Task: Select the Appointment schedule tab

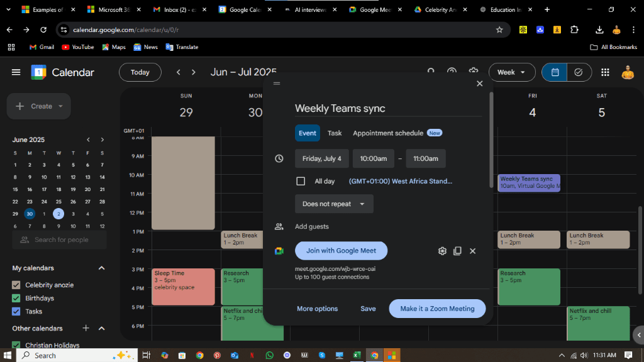Action: (388, 133)
